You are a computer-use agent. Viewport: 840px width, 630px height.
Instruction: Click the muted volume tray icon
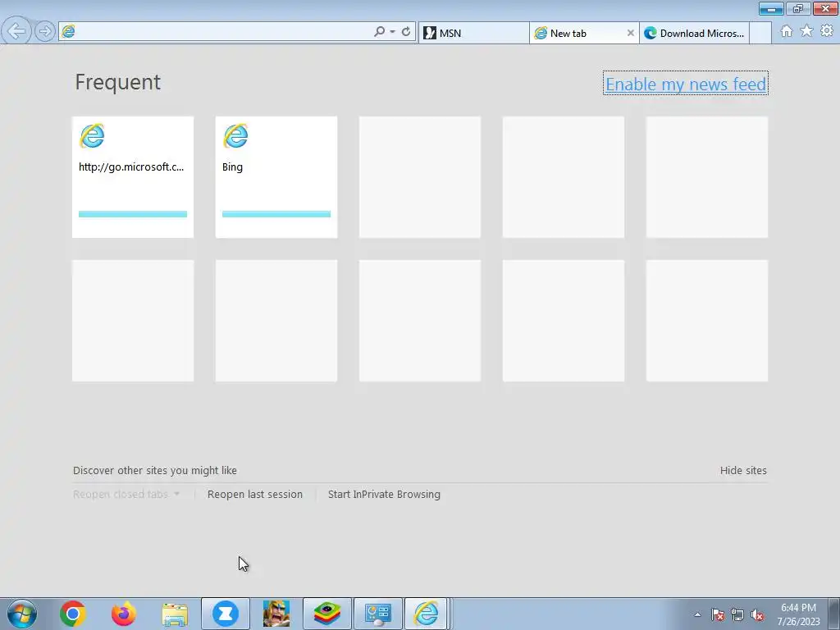[757, 614]
